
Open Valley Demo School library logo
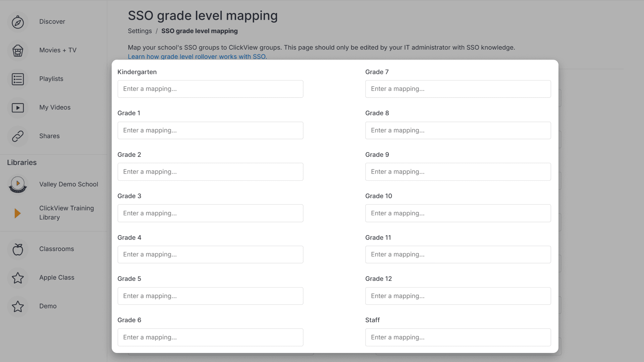[x=18, y=184]
